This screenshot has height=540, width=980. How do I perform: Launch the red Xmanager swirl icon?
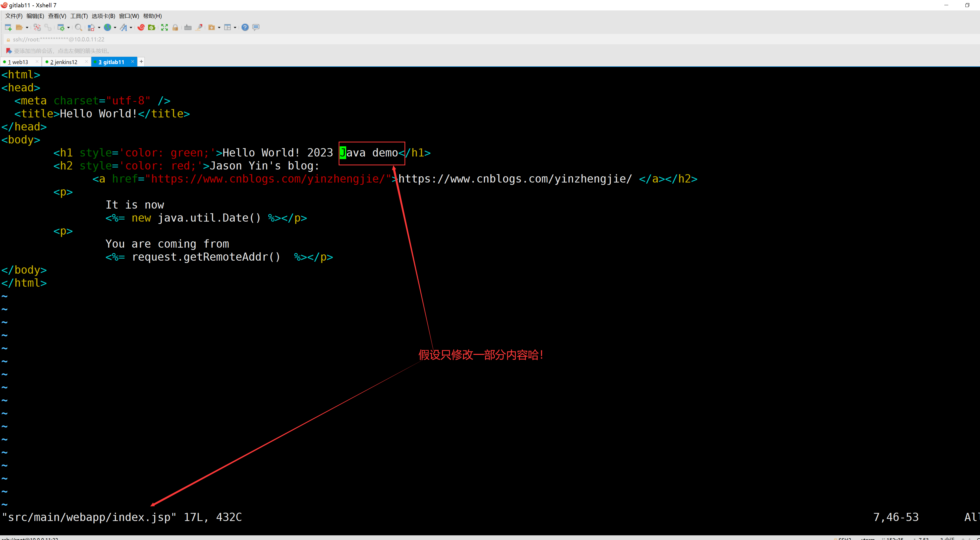[x=141, y=27]
